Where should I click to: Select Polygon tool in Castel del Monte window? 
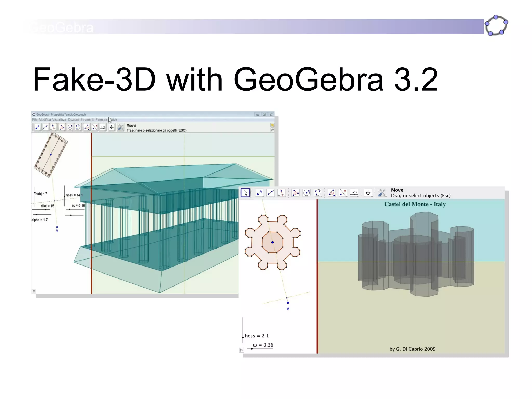[295, 193]
